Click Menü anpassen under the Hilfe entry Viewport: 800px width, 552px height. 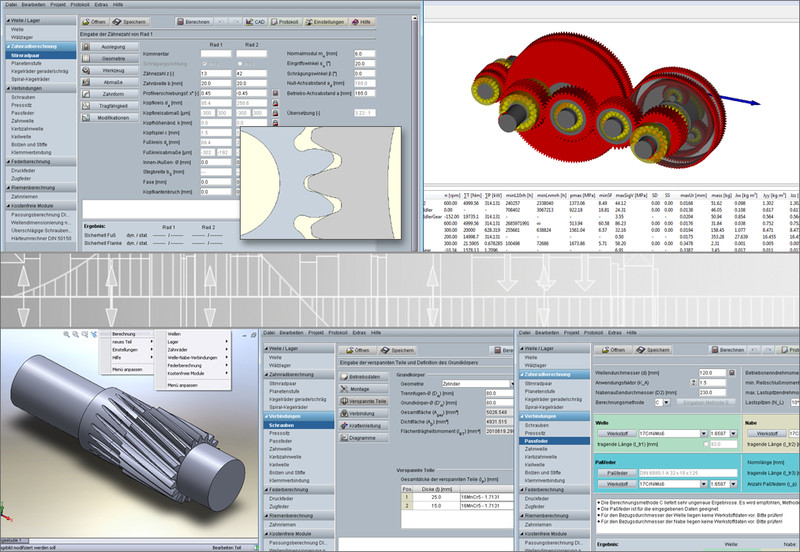point(125,369)
